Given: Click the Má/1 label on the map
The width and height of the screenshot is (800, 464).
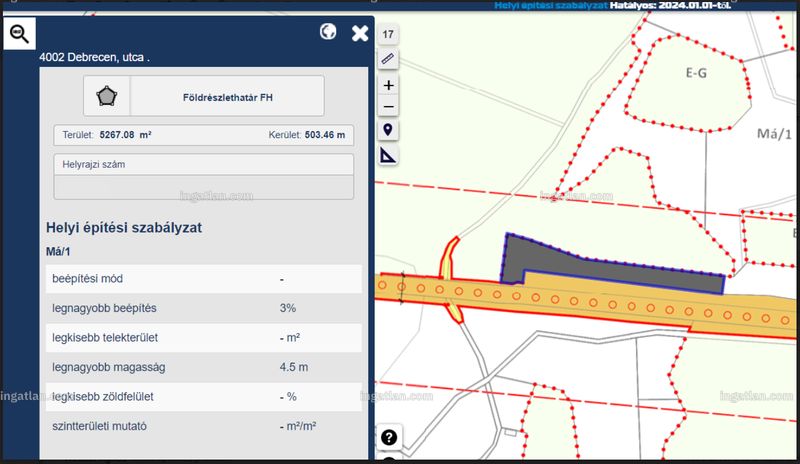Looking at the screenshot, I should [774, 134].
